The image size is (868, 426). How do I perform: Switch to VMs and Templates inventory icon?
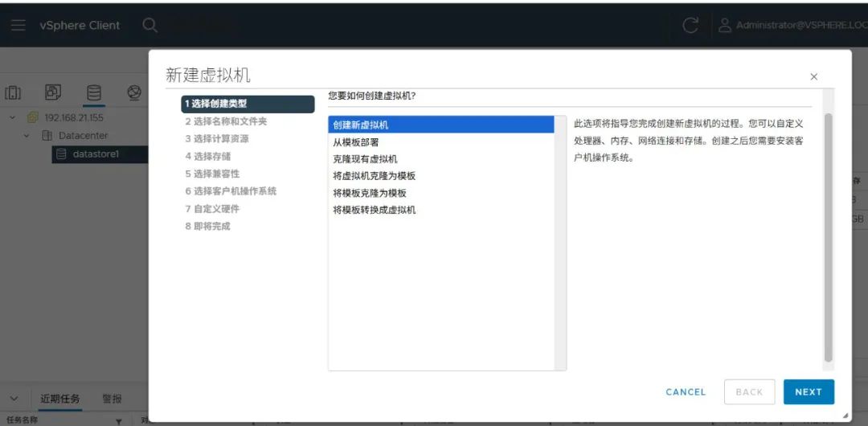[53, 92]
